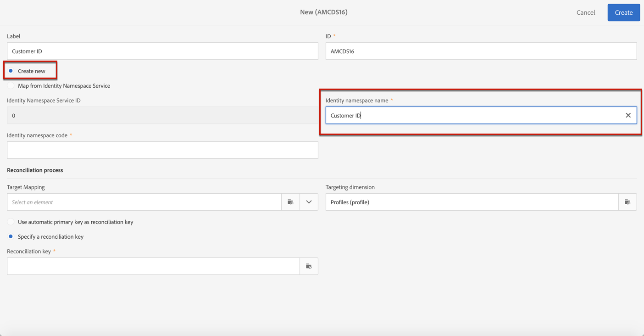This screenshot has height=336, width=644.
Task: Focus the Reconciliation key input field
Action: (153, 266)
